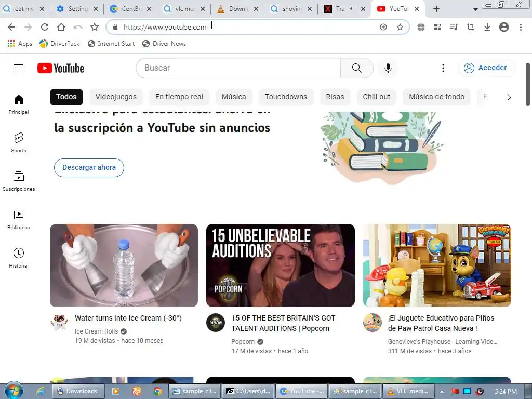Open the browser profile avatar icon
The width and height of the screenshot is (532, 399).
click(504, 27)
